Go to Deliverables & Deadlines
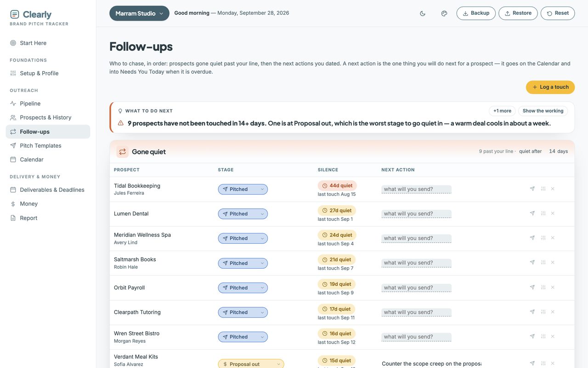The width and height of the screenshot is (588, 368). 48,190
